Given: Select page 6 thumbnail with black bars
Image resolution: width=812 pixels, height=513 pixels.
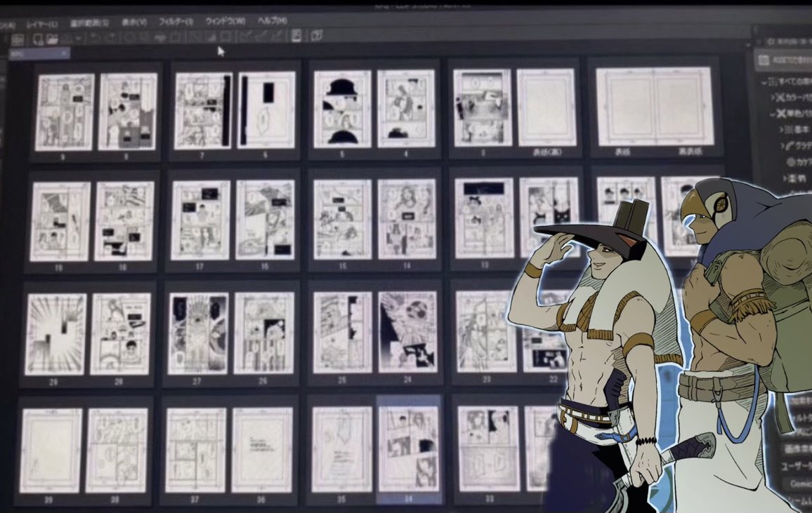Looking at the screenshot, I should (x=267, y=109).
